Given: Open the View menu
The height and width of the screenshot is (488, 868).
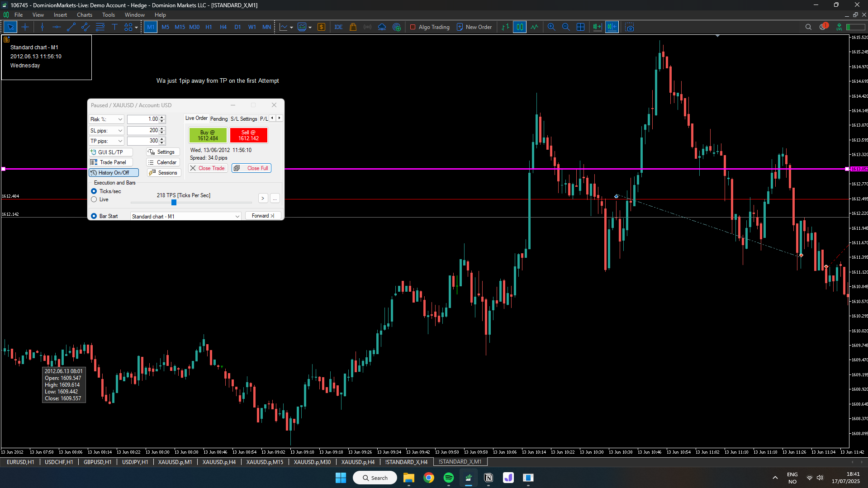Looking at the screenshot, I should [38, 15].
